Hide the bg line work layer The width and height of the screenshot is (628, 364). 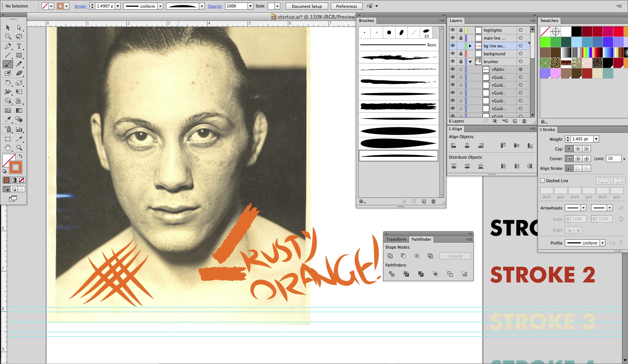click(x=453, y=46)
